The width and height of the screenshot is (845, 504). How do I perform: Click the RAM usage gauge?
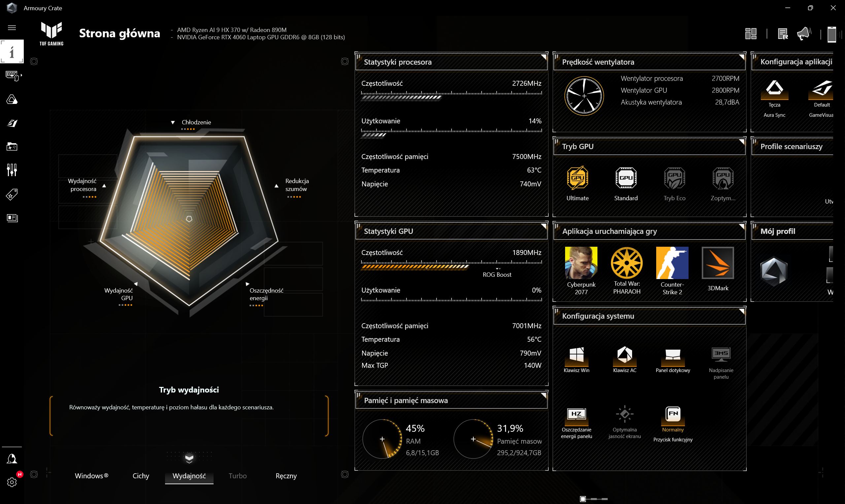pos(382,439)
